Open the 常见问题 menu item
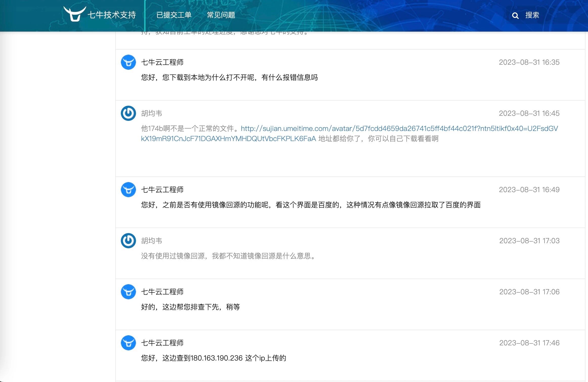Image resolution: width=588 pixels, height=382 pixels. [221, 15]
